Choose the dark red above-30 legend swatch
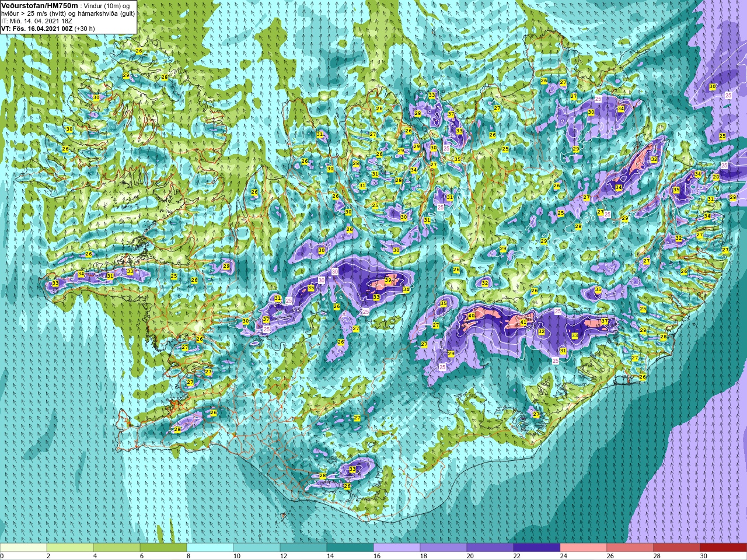 [724, 548]
